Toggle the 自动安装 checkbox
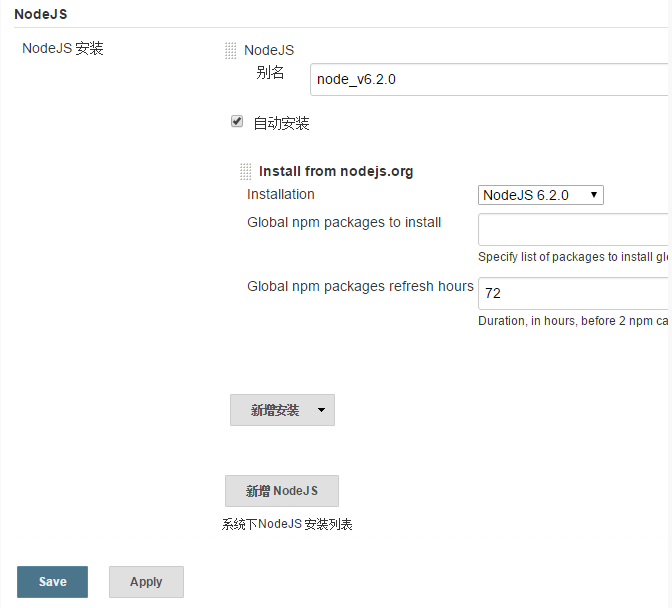The height and width of the screenshot is (608, 672). point(237,122)
